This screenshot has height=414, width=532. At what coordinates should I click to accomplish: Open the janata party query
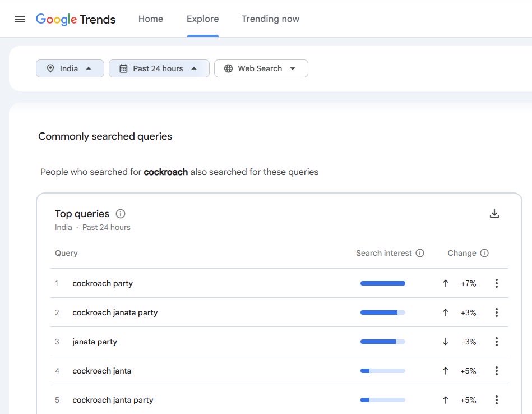[x=95, y=342]
